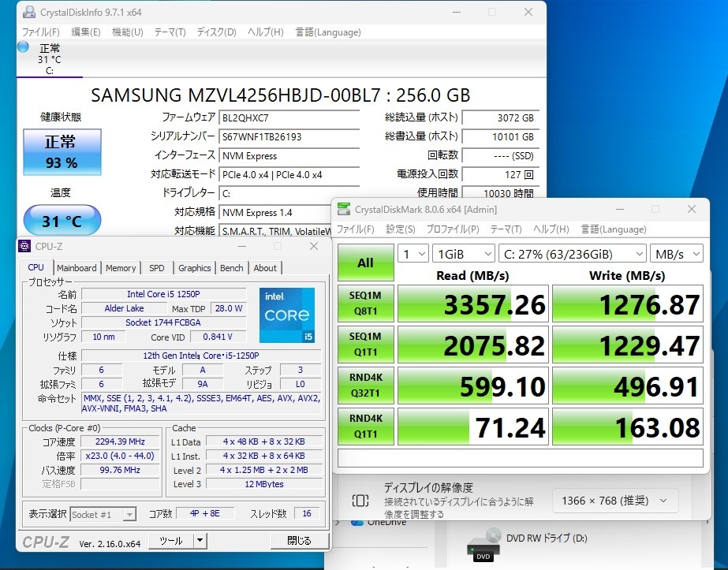728x570 pixels.
Task: Click the CrystalDiskInfo title bar app icon
Action: 28,12
